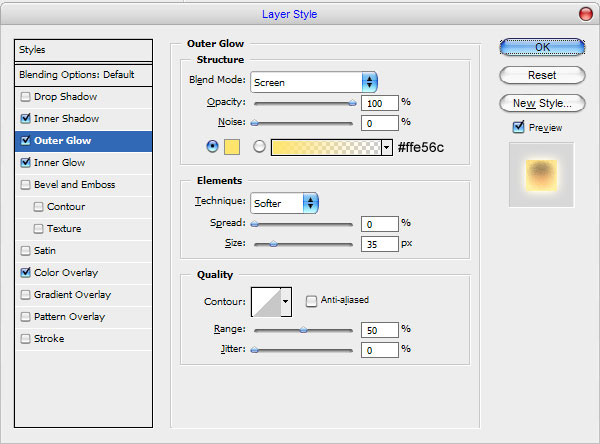The width and height of the screenshot is (600, 444).
Task: Tick the Texture sub-option checkbox
Action: click(38, 229)
